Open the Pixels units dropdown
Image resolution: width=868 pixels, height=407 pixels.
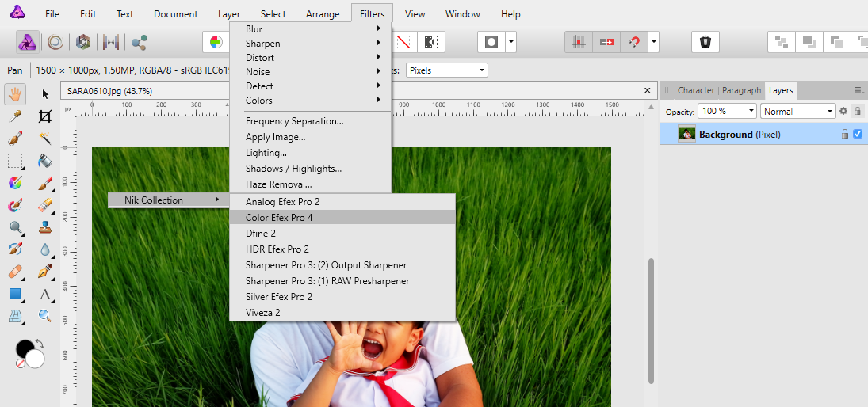[x=447, y=70]
